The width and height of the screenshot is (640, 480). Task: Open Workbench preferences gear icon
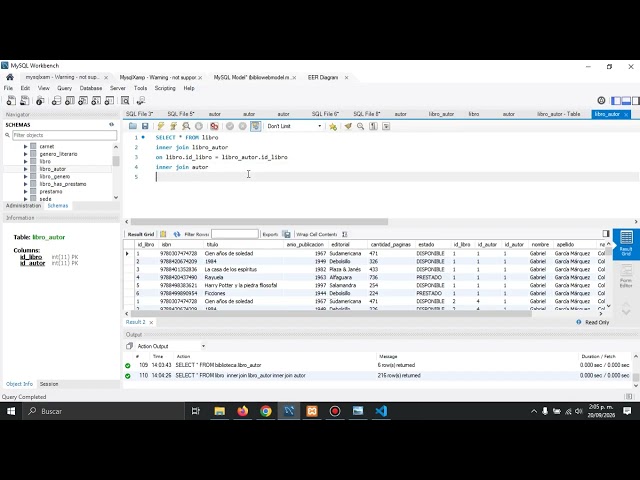[x=601, y=100]
